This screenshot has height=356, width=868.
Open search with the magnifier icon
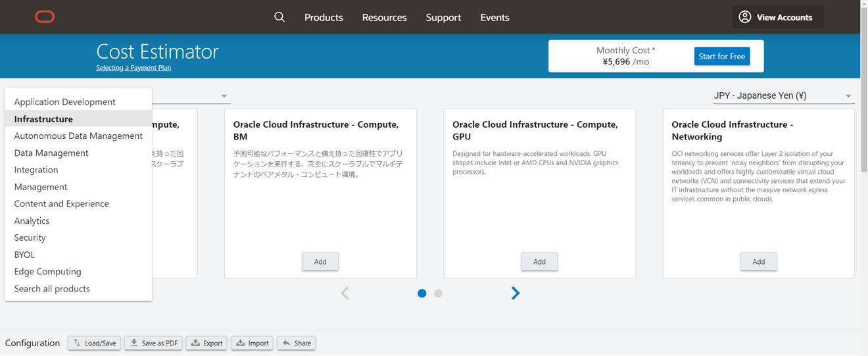tap(279, 17)
